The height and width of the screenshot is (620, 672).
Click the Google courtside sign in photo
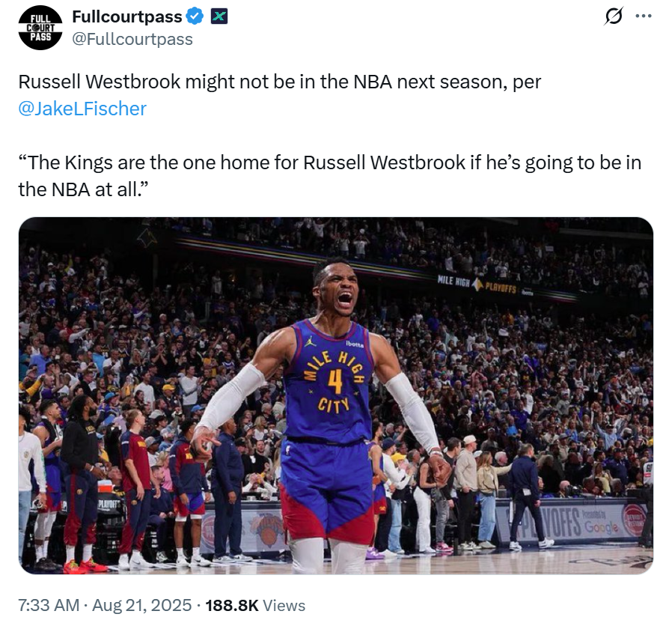pyautogui.click(x=602, y=526)
